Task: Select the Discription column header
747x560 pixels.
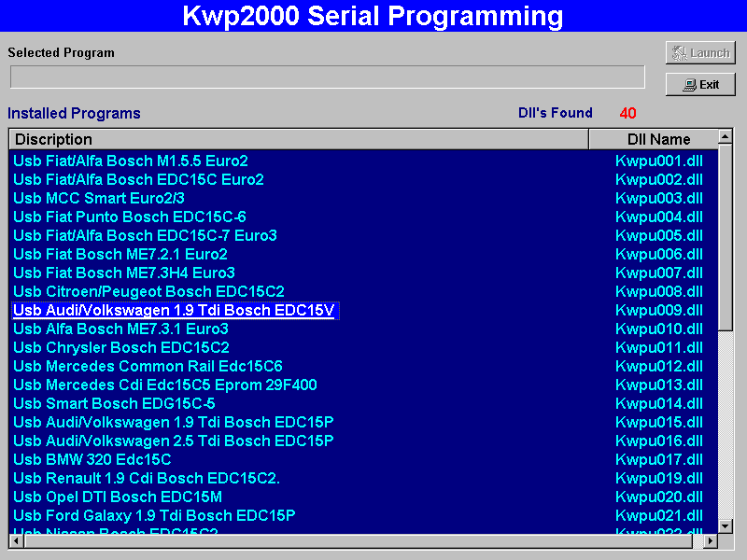Action: point(299,139)
